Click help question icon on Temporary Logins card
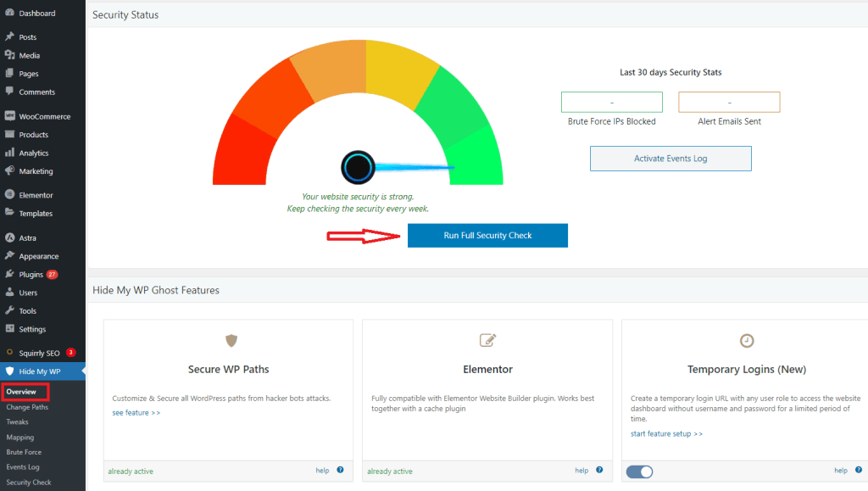The height and width of the screenshot is (491, 868). coord(858,470)
